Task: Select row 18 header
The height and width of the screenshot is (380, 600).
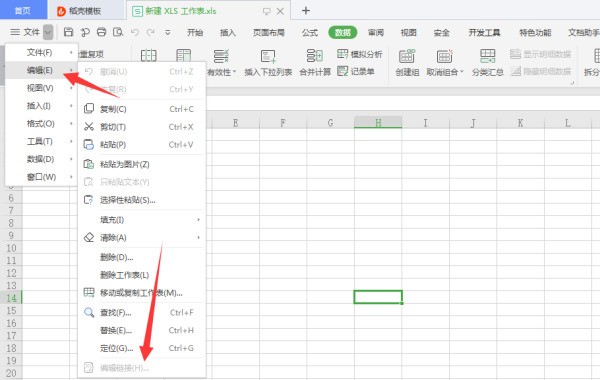Action: (11, 348)
